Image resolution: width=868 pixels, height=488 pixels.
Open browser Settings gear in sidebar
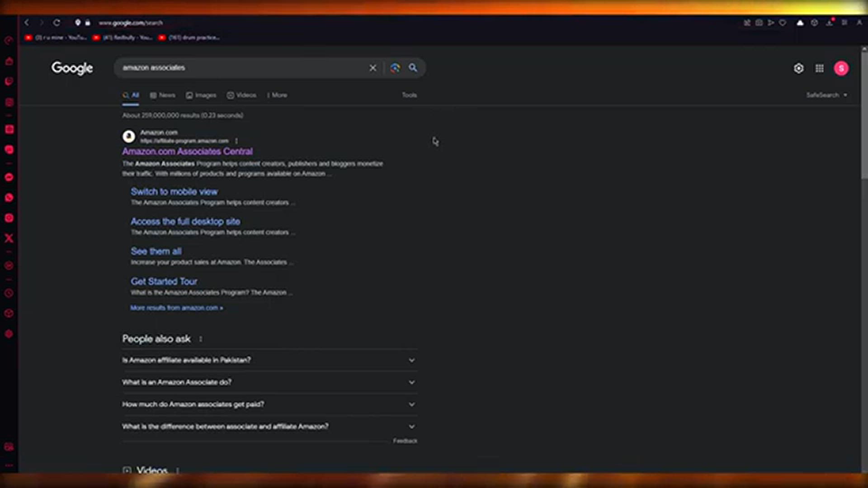tap(9, 334)
